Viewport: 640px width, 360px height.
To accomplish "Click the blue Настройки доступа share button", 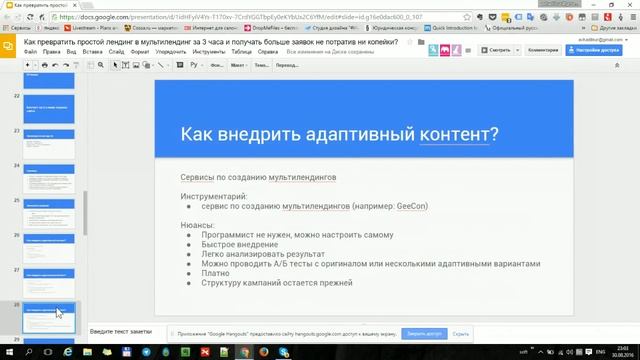I will pos(594,50).
